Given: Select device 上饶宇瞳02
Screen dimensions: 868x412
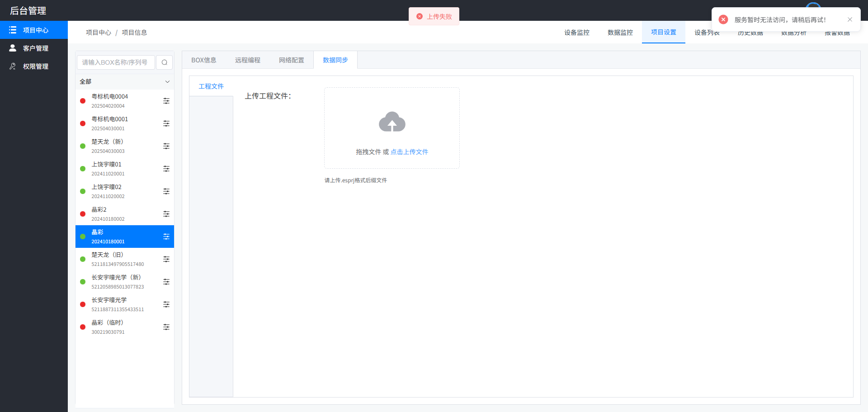Looking at the screenshot, I should tap(125, 191).
